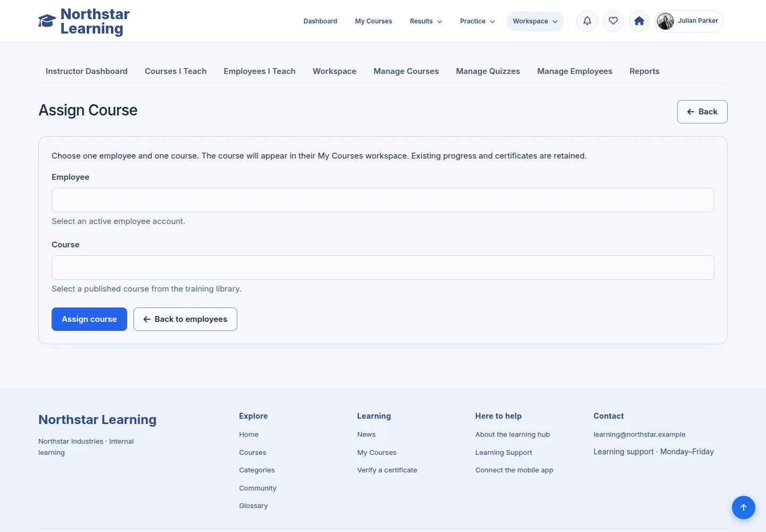The image size is (766, 532).
Task: Open the News footer link
Action: [x=367, y=435]
